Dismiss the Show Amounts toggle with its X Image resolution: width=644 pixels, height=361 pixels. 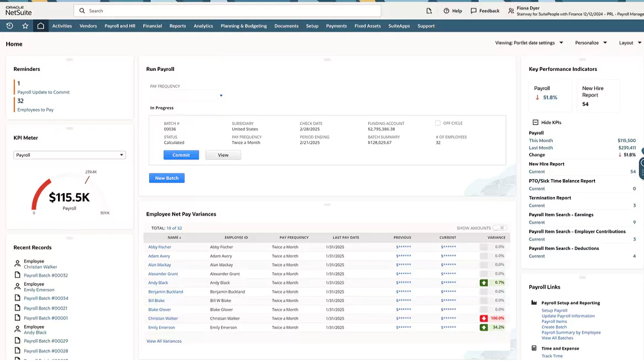click(x=502, y=227)
